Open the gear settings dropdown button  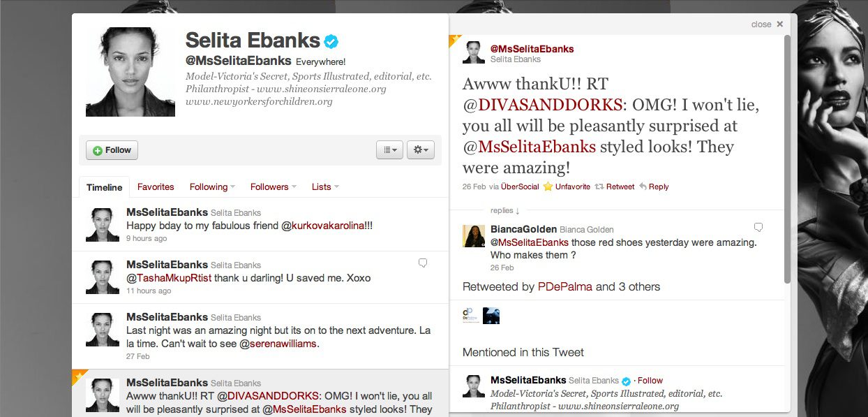[421, 149]
